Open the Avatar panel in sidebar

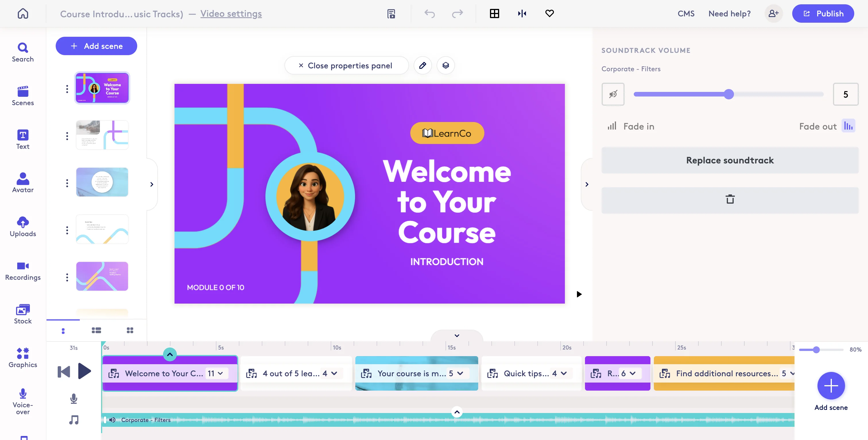coord(23,182)
